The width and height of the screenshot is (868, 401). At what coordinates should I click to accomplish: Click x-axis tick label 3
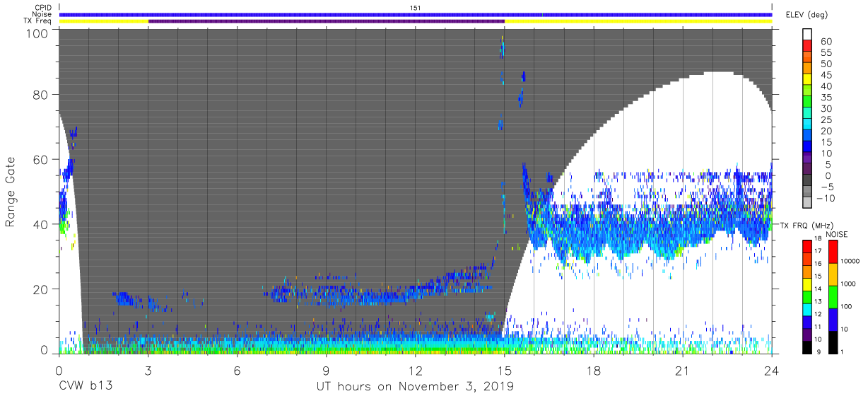pos(148,370)
